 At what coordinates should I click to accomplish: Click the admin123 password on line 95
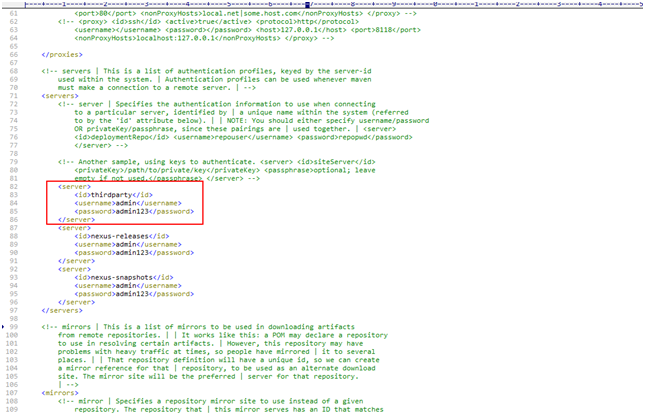pos(132,293)
